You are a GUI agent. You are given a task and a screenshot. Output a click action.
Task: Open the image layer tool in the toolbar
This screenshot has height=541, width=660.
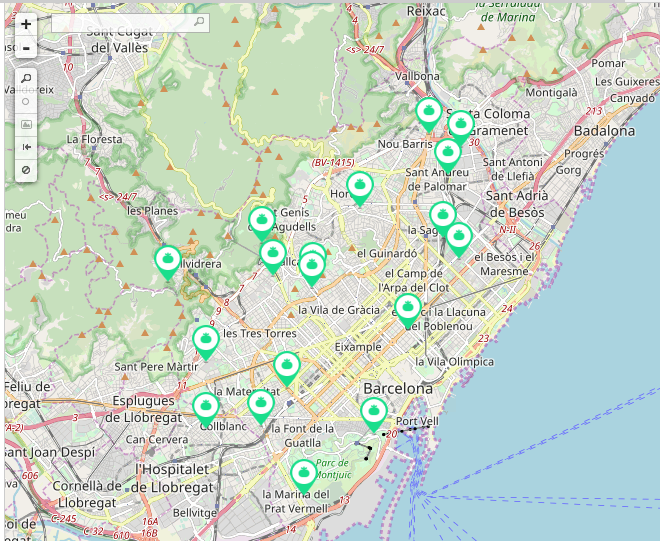click(26, 124)
